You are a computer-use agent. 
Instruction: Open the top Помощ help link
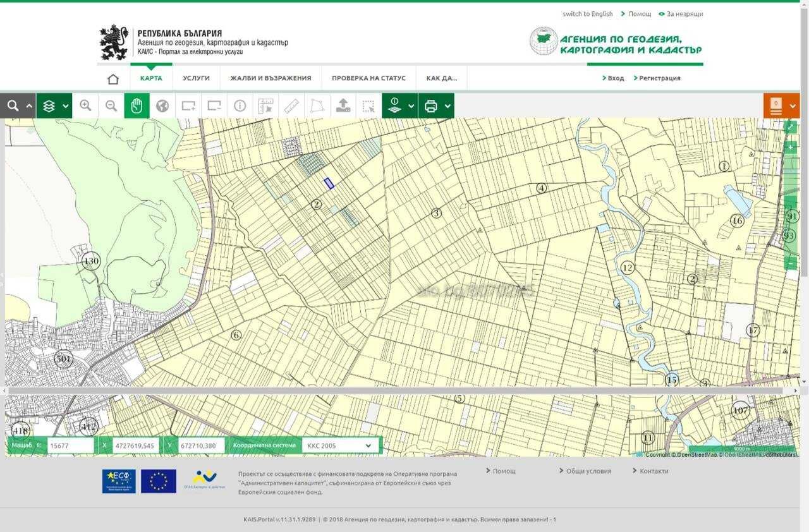pos(639,14)
